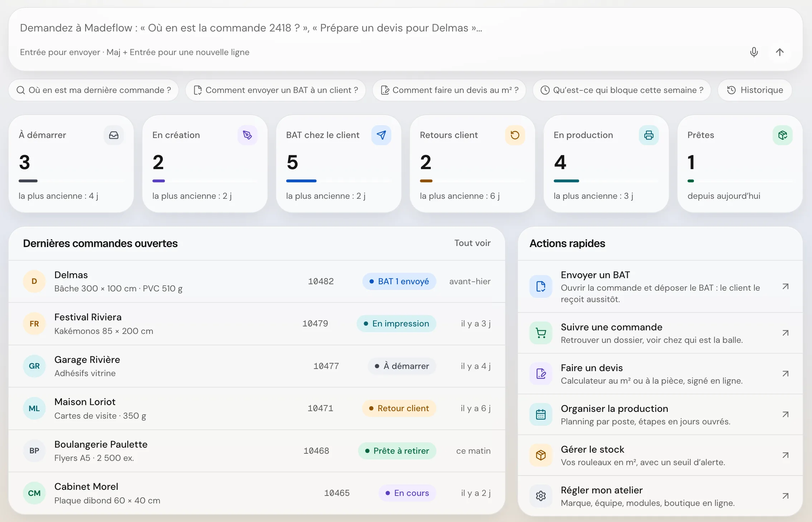Viewport: 812px width, 522px height.
Task: Click the 'Retour client' status badge
Action: (399, 408)
